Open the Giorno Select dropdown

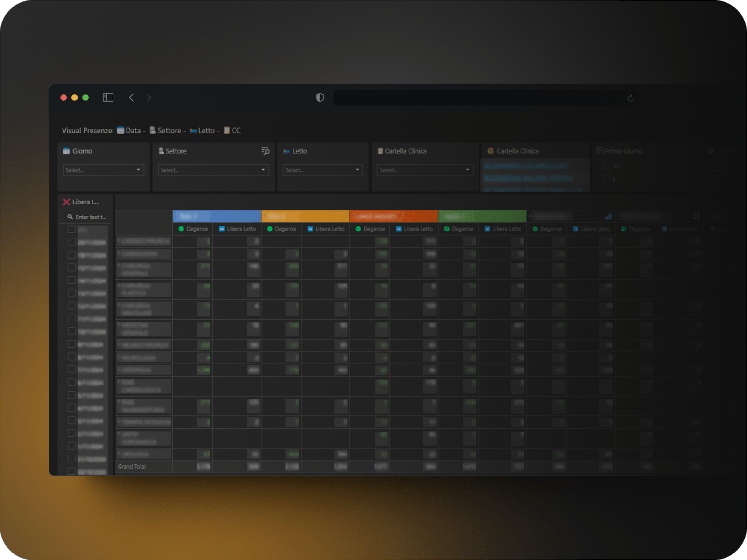pyautogui.click(x=103, y=170)
